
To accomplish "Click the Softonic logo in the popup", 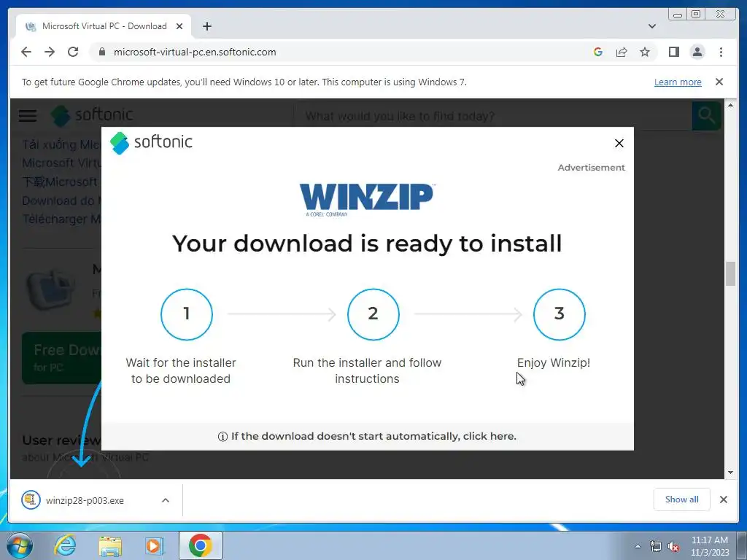I will [151, 142].
